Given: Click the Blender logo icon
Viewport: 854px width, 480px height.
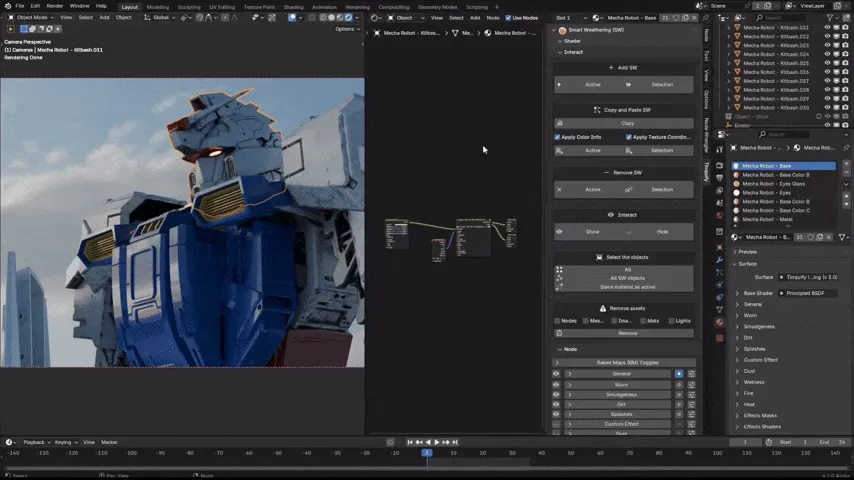Looking at the screenshot, I should (x=7, y=6).
